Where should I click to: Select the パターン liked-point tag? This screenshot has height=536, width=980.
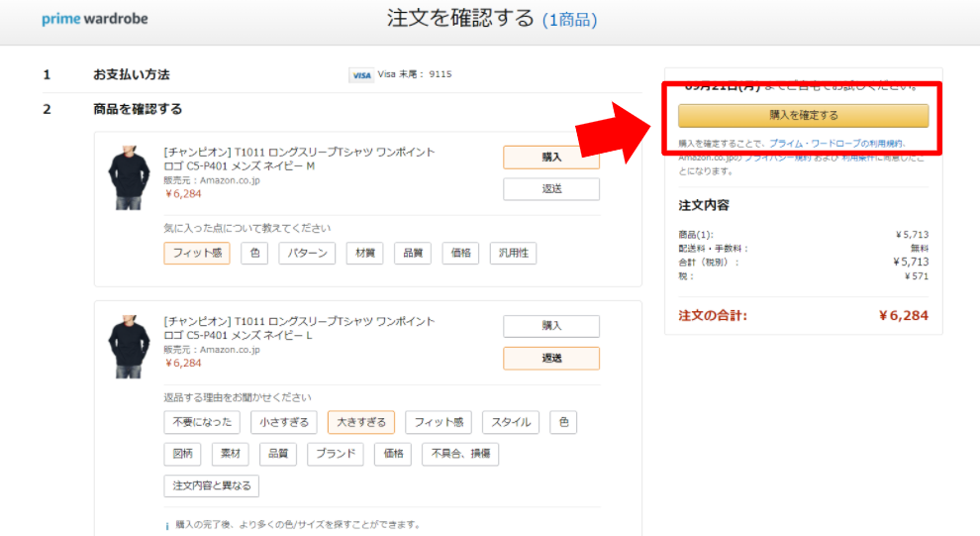[307, 254]
